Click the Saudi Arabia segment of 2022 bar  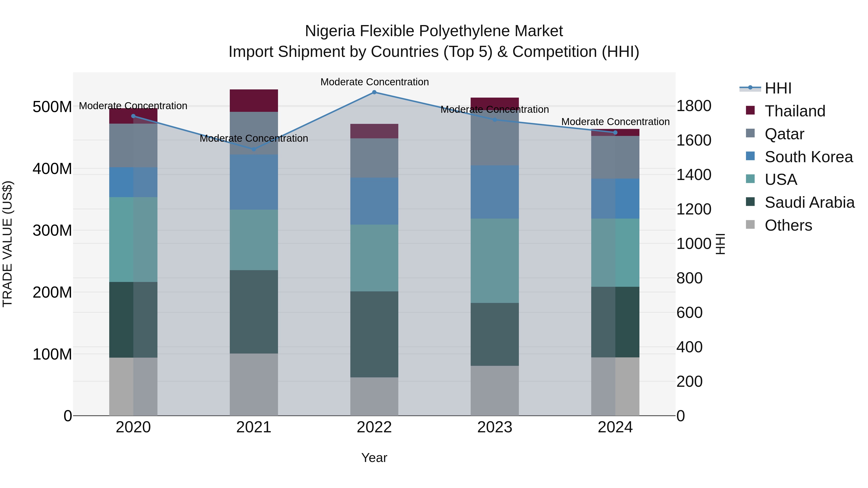pyautogui.click(x=374, y=334)
